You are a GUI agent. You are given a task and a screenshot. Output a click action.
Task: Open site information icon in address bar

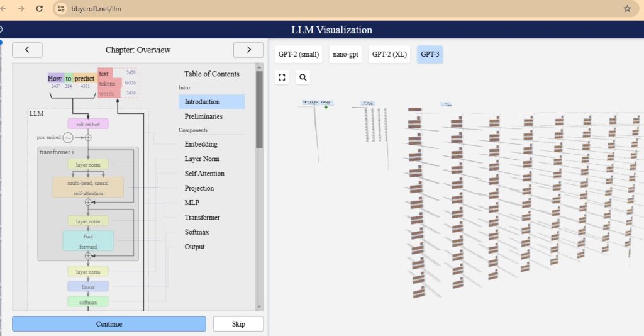[61, 9]
